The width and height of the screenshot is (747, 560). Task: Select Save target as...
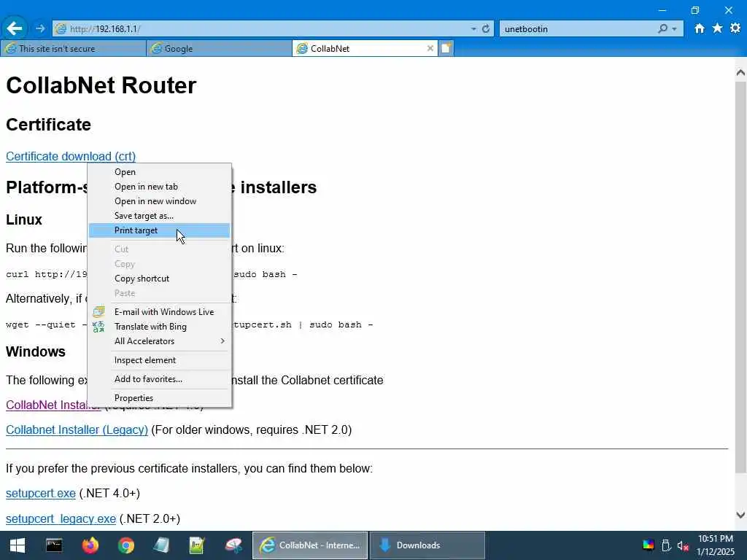tap(159, 216)
